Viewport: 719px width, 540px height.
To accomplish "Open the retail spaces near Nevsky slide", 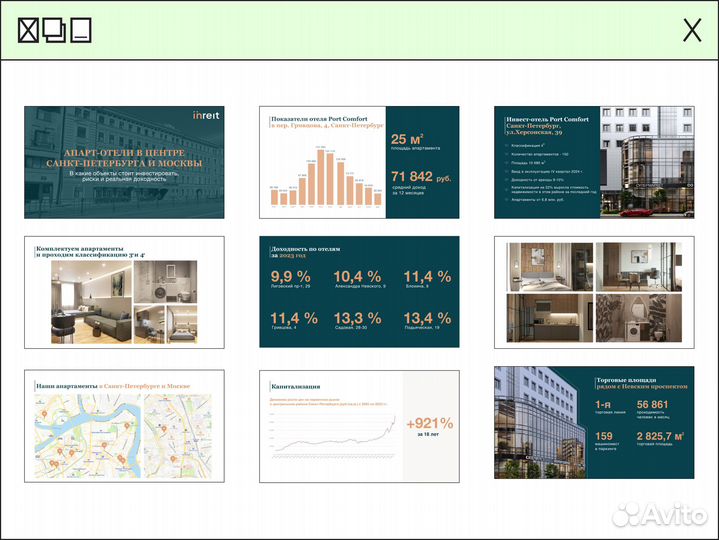I will click(x=594, y=422).
